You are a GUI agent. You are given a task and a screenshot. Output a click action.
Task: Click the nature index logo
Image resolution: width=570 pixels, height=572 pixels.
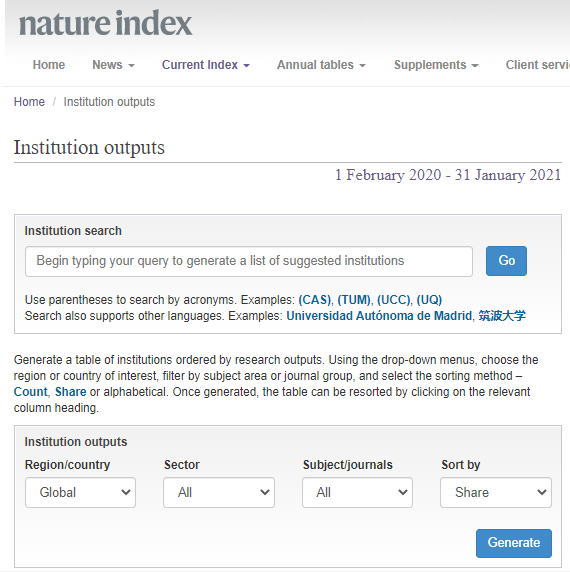click(x=105, y=23)
